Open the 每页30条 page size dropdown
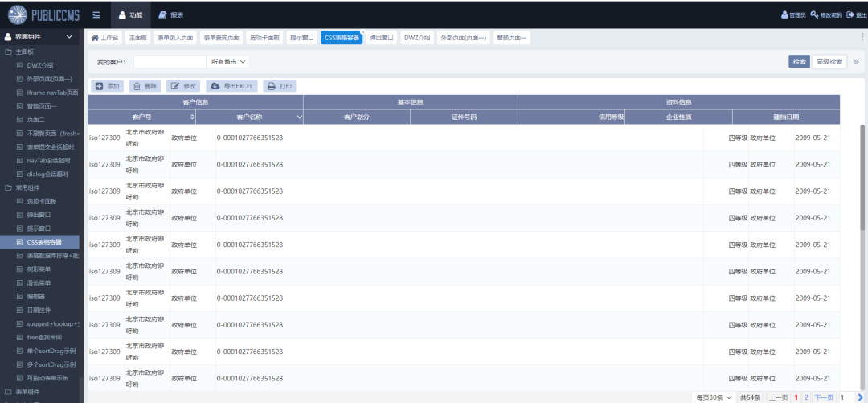This screenshot has width=868, height=403. click(x=714, y=397)
